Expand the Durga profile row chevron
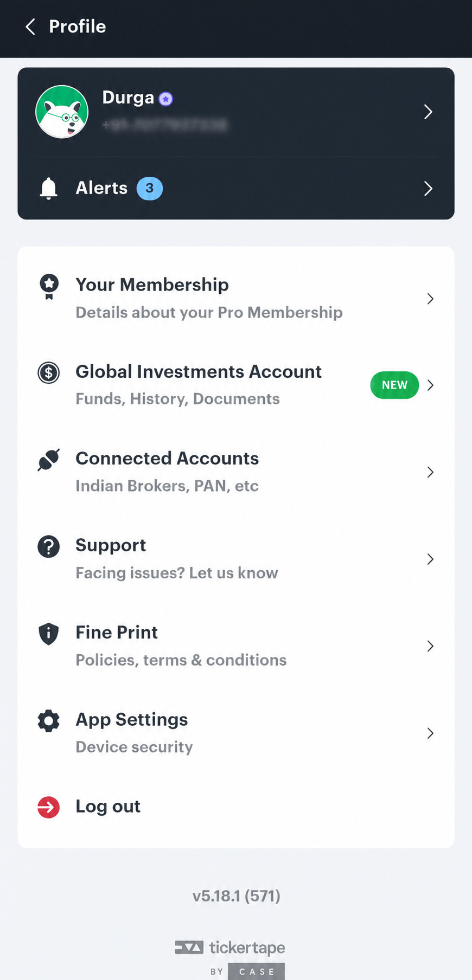472x980 pixels. [x=428, y=112]
